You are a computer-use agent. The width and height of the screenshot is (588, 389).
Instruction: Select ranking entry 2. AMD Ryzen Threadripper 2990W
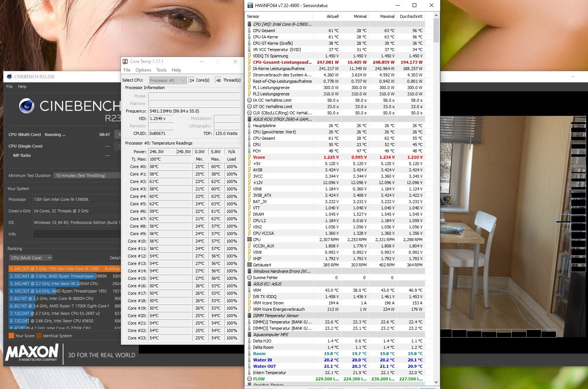tap(64, 276)
